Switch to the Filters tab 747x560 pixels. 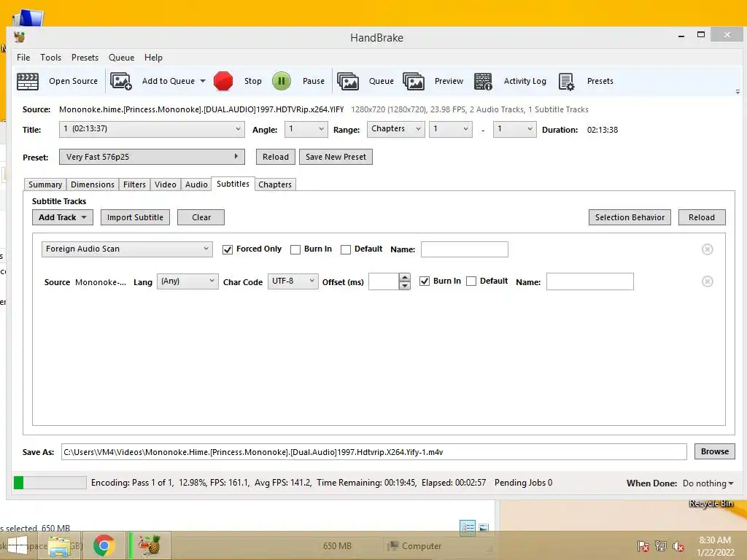pyautogui.click(x=134, y=184)
